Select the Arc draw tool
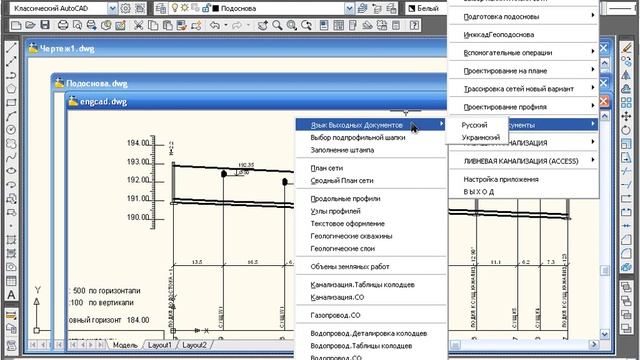640x360 pixels. tap(11, 116)
